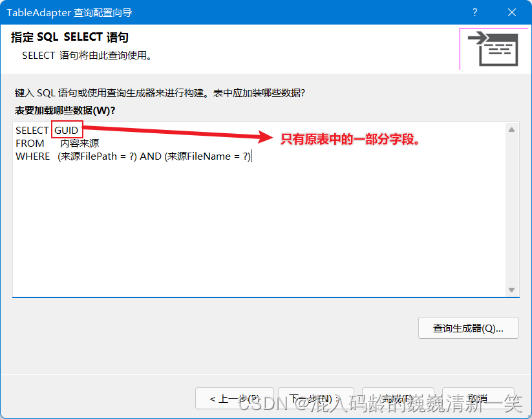532x419 pixels.
Task: Open the 查询生成器(Q) query builder
Action: [x=468, y=328]
